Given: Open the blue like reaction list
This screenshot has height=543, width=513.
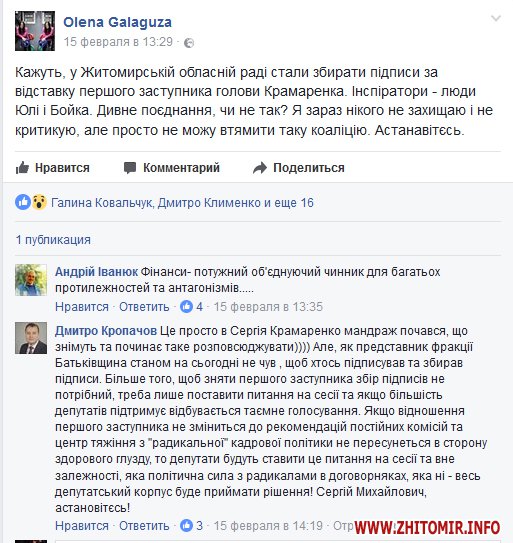Looking at the screenshot, I should (x=23, y=202).
